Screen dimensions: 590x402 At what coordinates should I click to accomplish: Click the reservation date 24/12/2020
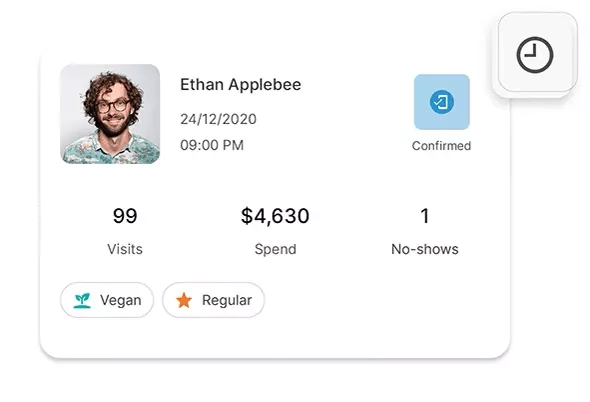pyautogui.click(x=218, y=119)
